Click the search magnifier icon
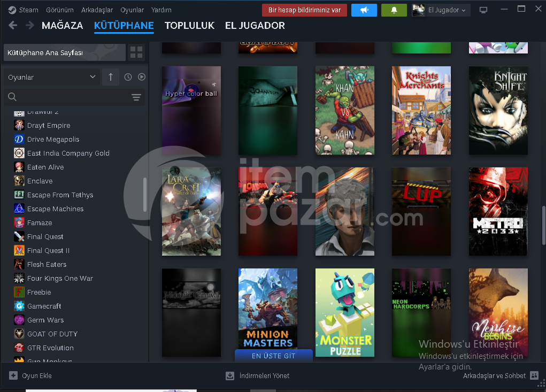546x392 pixels. pos(12,97)
